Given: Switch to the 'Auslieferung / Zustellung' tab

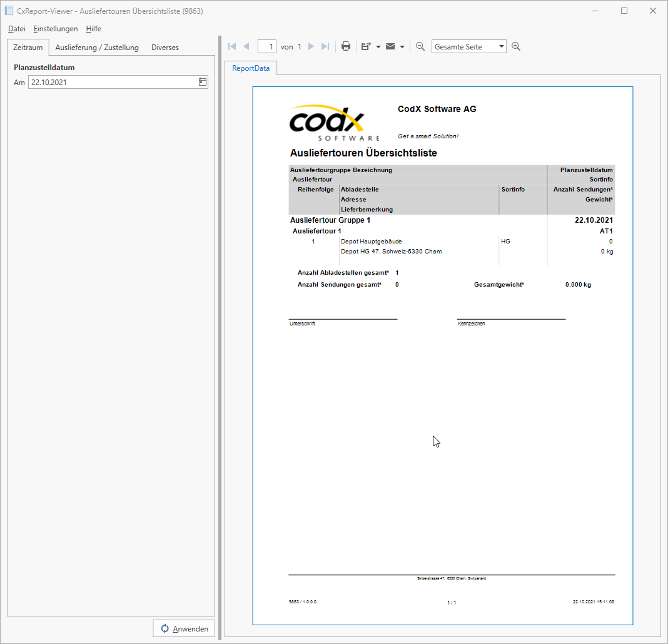Looking at the screenshot, I should pyautogui.click(x=97, y=47).
